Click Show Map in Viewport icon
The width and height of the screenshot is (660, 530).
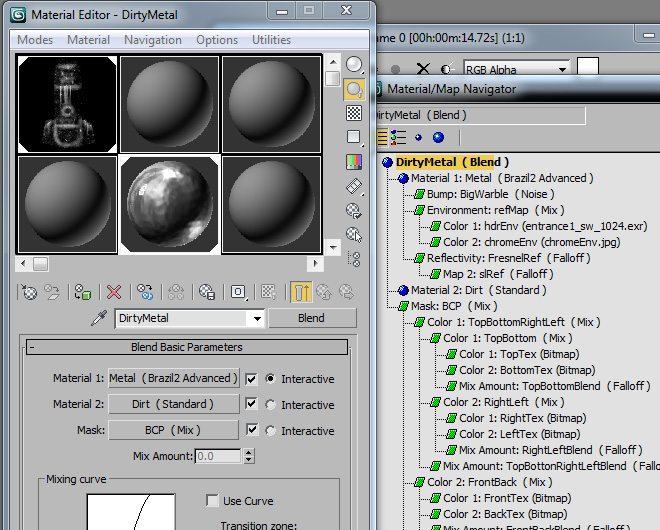pos(269,292)
